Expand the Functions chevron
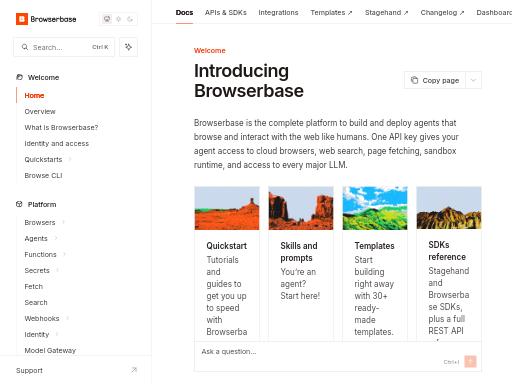Viewport: 512px width, 384px height. pyautogui.click(x=65, y=254)
